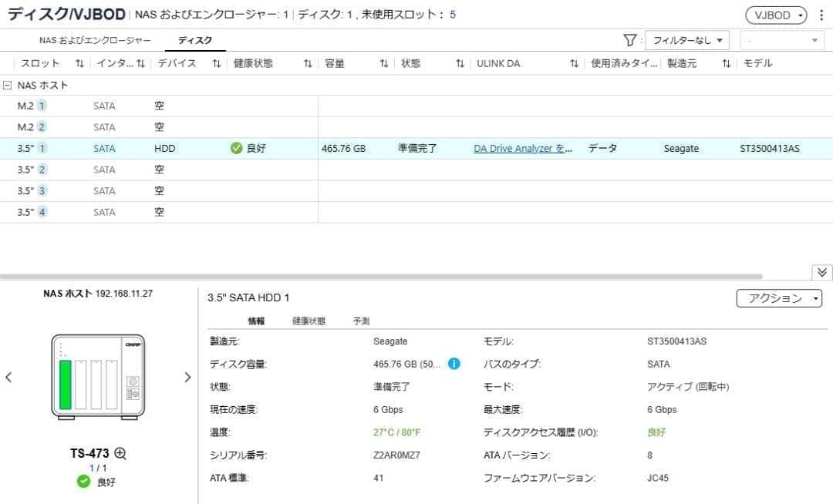Viewport: 833px width, 504px height.
Task: Open the DA Drive Analyzer link
Action: point(522,149)
